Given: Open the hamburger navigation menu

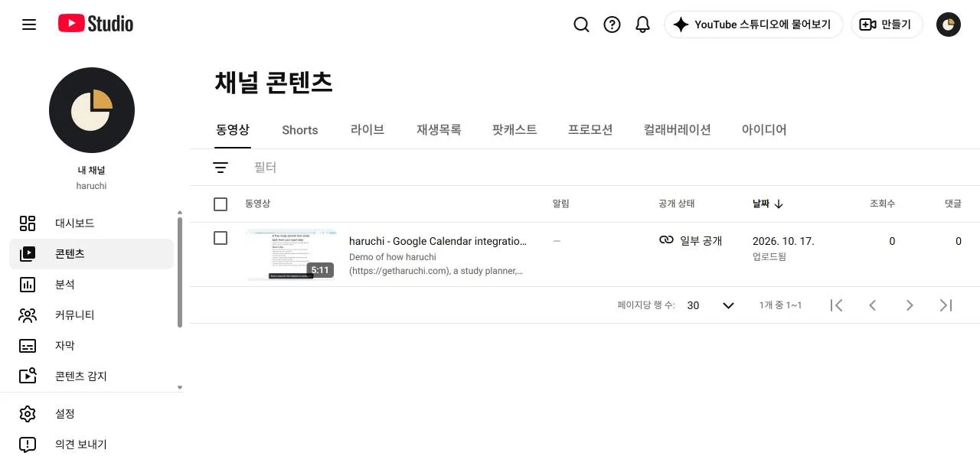Looking at the screenshot, I should (x=29, y=24).
